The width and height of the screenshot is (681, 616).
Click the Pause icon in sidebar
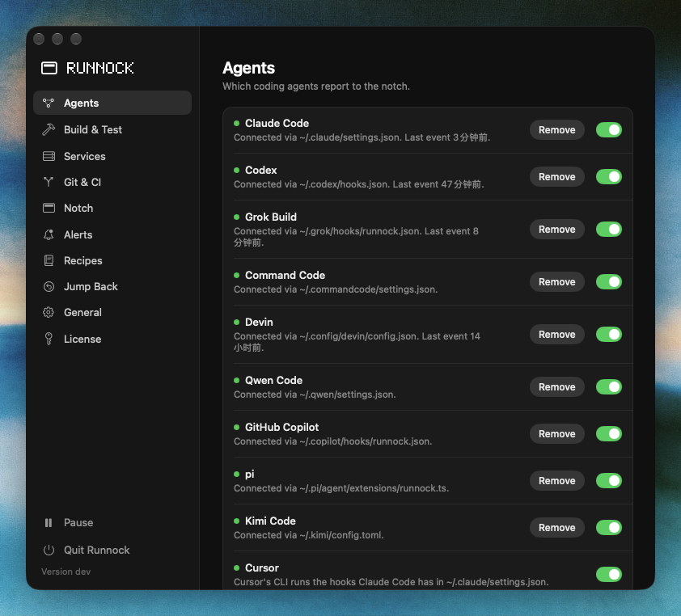[49, 523]
